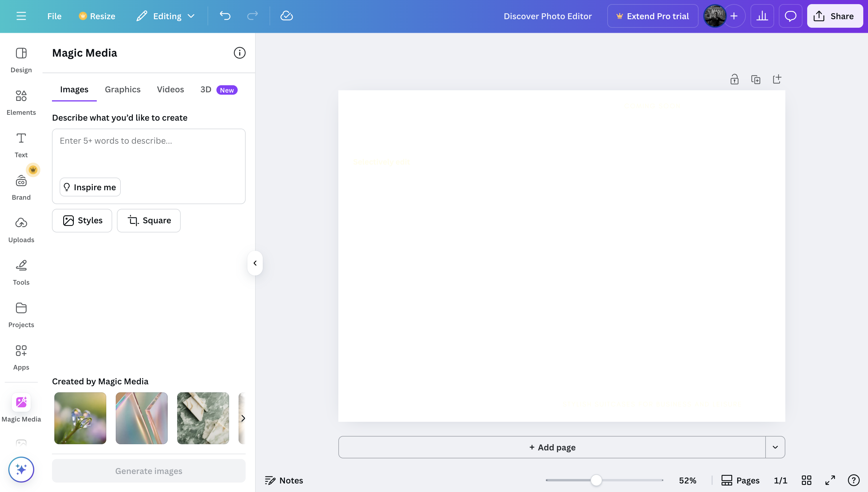Collapse the Magic Media side panel
The height and width of the screenshot is (492, 868).
pos(255,263)
